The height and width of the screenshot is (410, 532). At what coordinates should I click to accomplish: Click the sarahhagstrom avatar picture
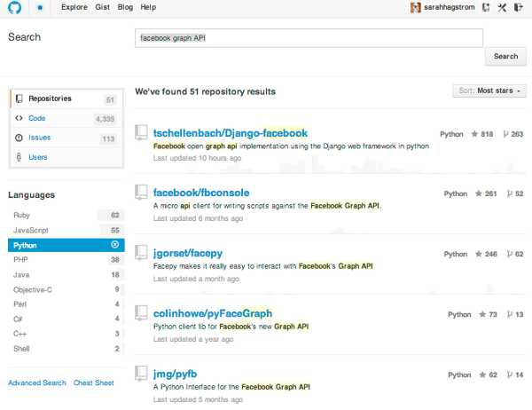415,7
